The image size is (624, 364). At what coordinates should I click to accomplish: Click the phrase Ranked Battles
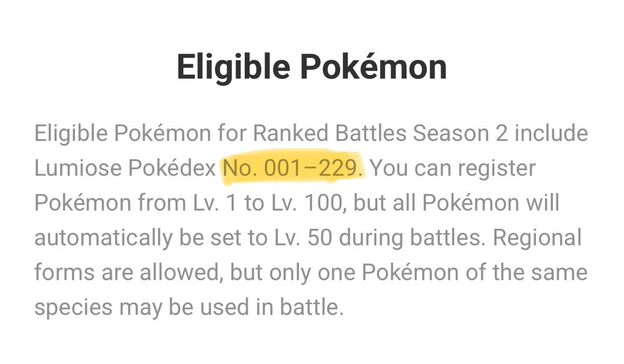329,133
